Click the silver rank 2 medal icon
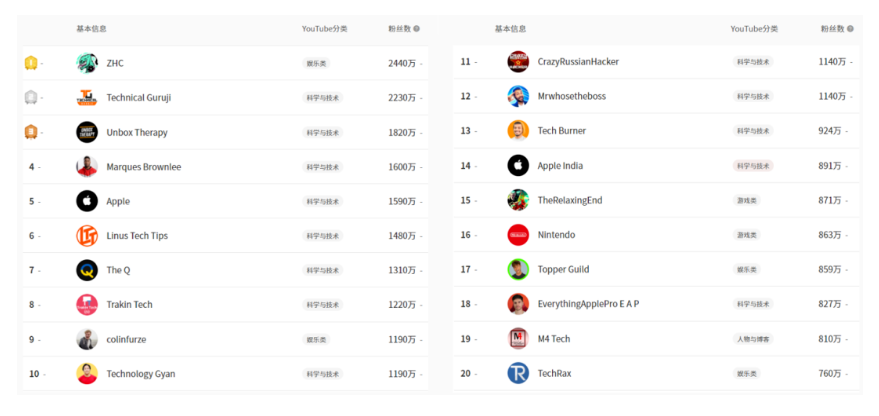Image resolution: width=879 pixels, height=416 pixels. click(x=31, y=98)
